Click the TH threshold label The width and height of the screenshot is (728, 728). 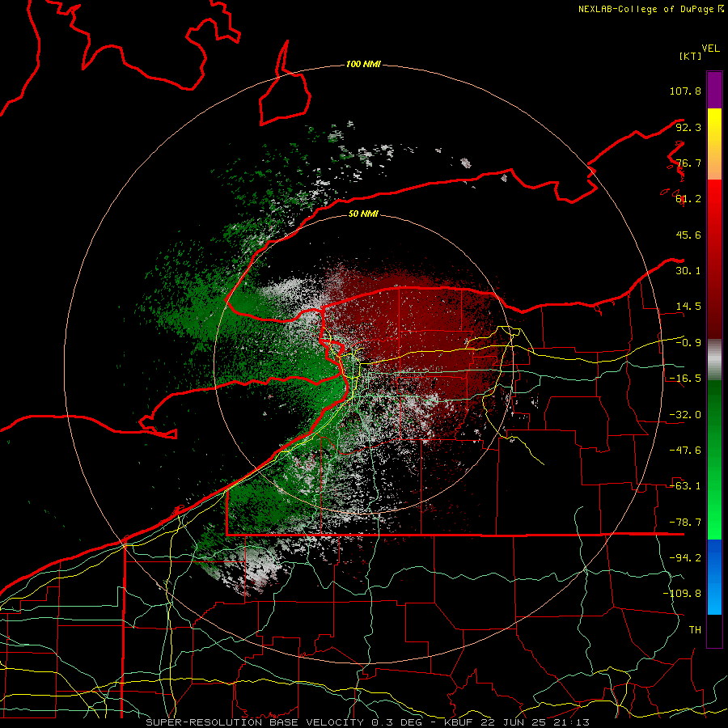pyautogui.click(x=695, y=630)
